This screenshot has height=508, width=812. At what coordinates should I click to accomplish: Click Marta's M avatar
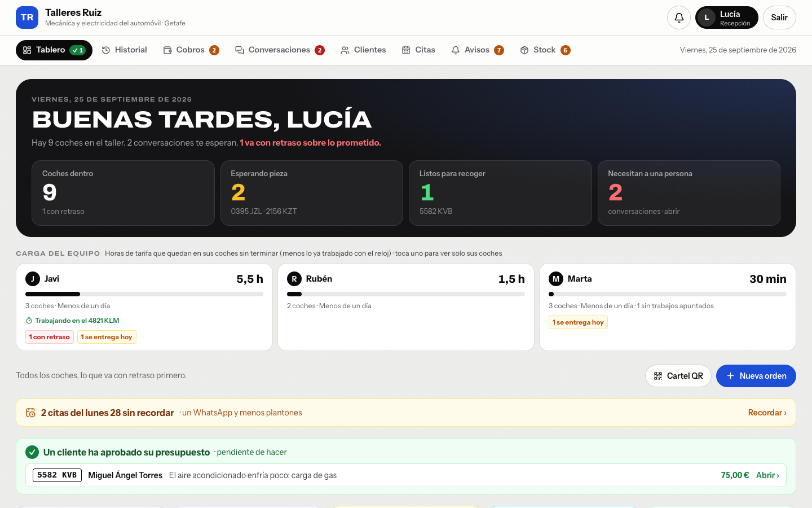tap(556, 279)
